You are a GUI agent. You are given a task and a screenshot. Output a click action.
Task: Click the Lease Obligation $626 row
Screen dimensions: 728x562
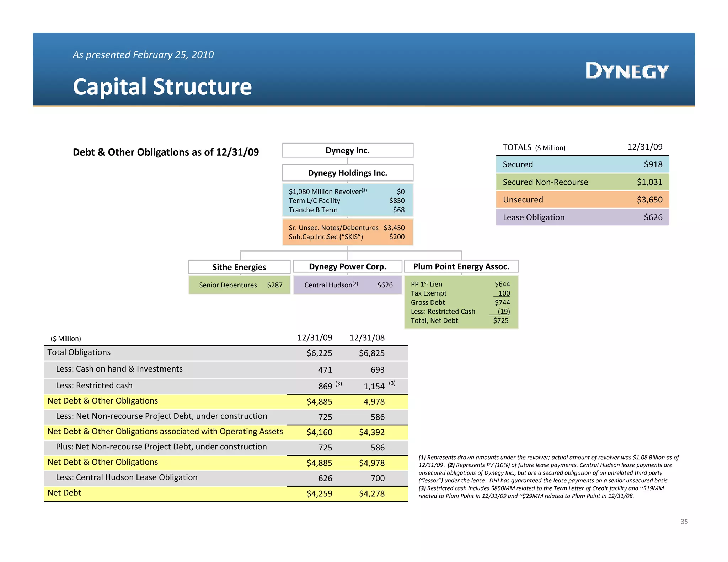pyautogui.click(x=583, y=217)
